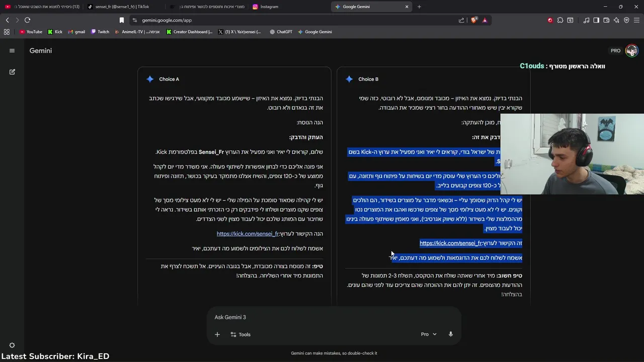This screenshot has height=362, width=644.
Task: Open the browser hamburger menu
Action: (x=637, y=20)
